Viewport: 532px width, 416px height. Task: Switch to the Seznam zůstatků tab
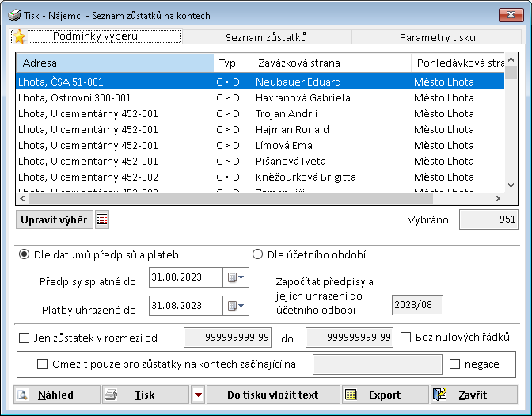coord(266,37)
